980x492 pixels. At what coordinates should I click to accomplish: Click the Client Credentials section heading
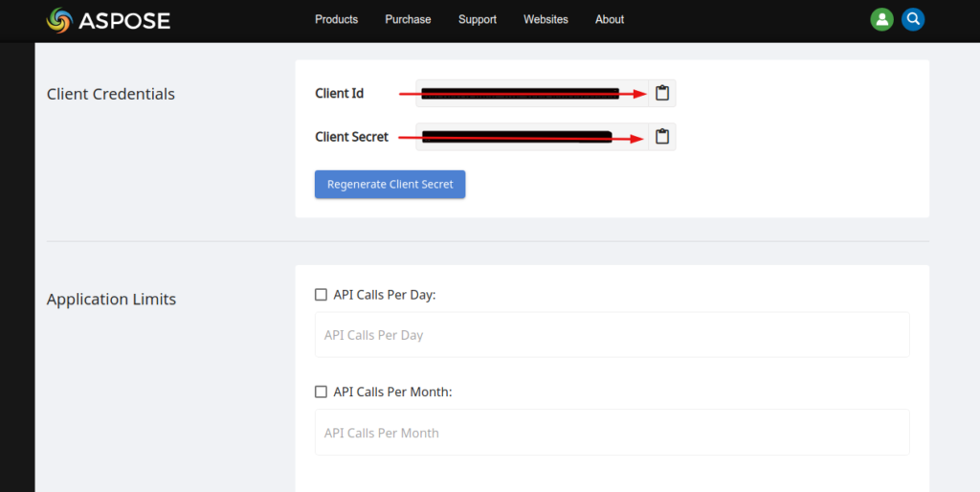111,94
